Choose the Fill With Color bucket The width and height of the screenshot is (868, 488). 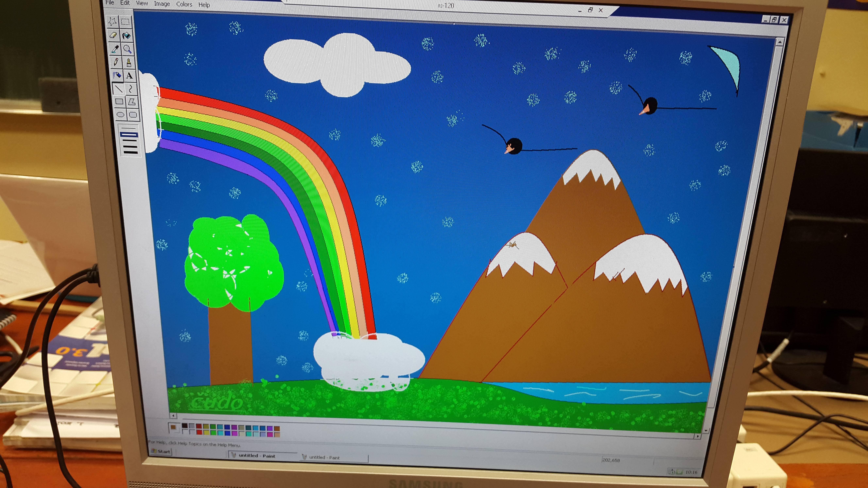point(126,35)
